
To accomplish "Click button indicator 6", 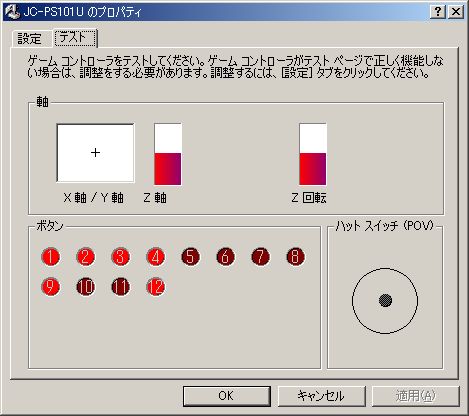I will coord(225,257).
